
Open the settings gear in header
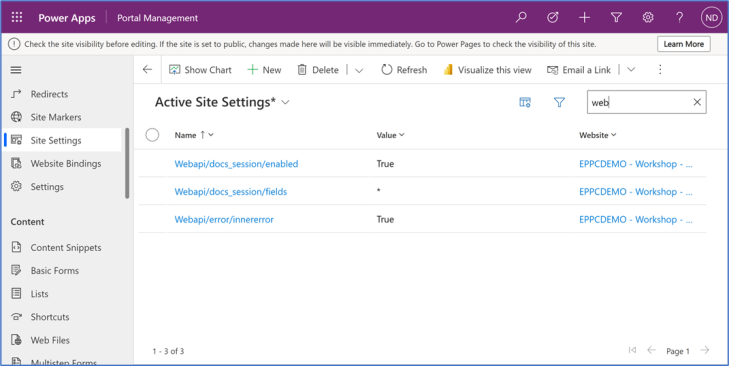(648, 18)
